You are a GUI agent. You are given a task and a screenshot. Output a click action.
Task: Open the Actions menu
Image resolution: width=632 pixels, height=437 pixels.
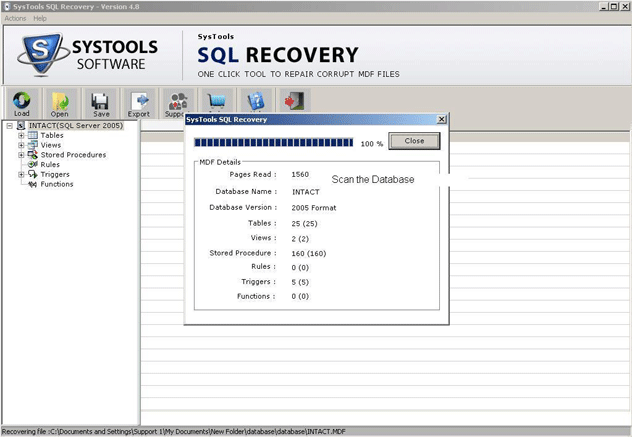(15, 19)
